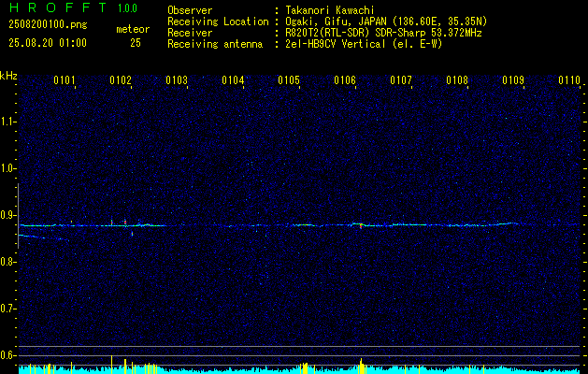Click time marker 0109
Viewport: 588px width, 374px height.
512,80
